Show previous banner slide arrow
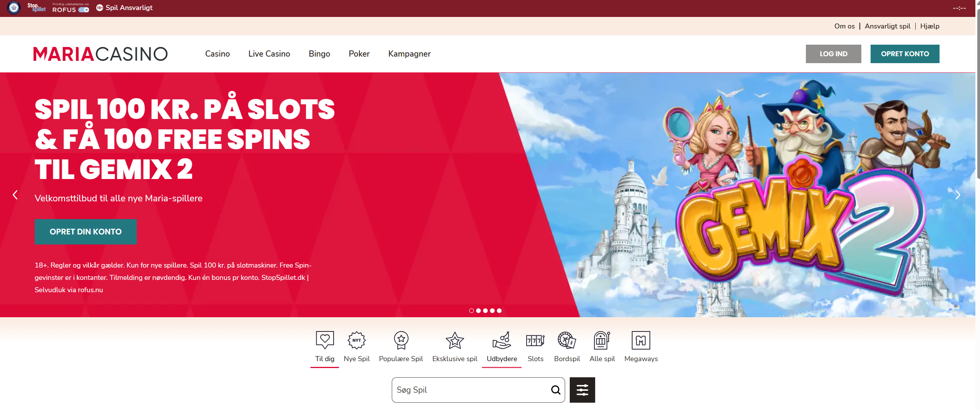980x410 pixels. (15, 195)
